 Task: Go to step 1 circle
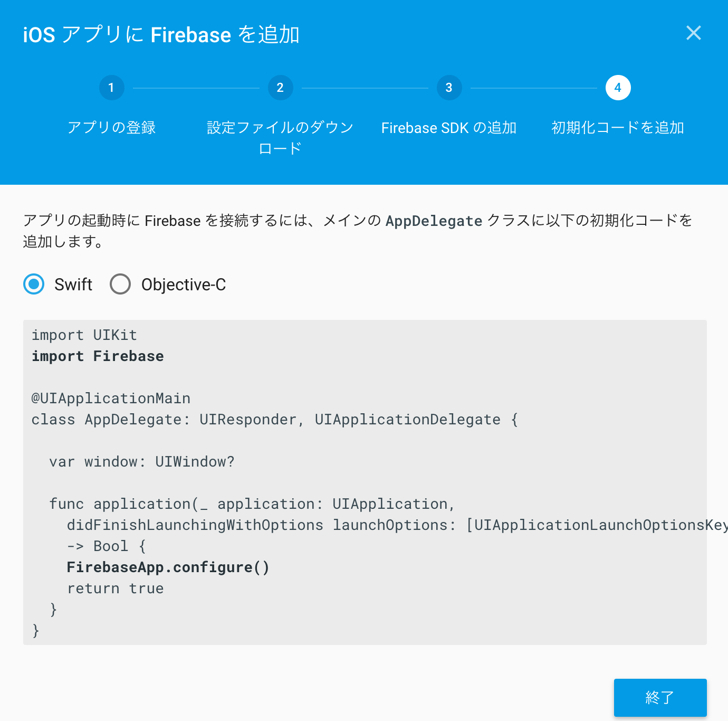click(x=111, y=88)
